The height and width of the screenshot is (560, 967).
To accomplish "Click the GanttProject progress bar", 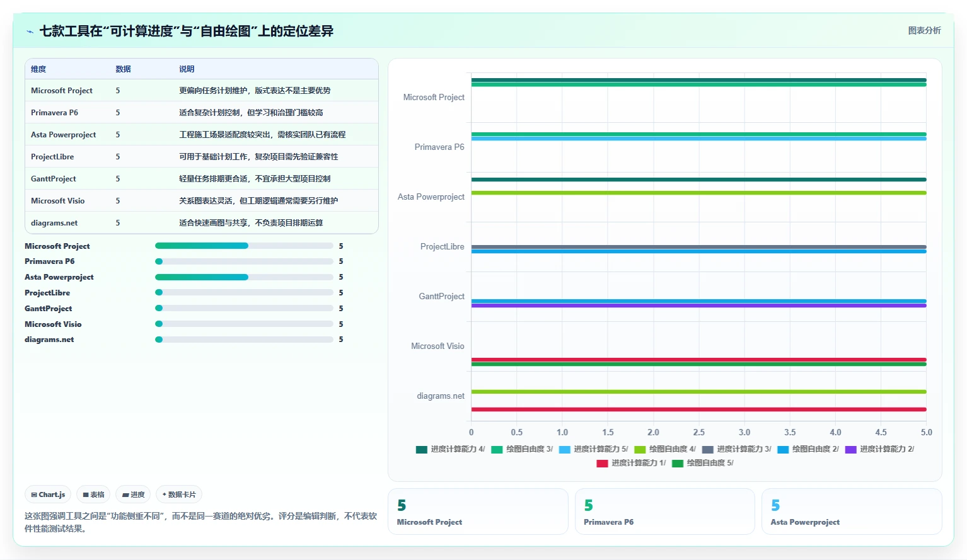I will (x=244, y=308).
